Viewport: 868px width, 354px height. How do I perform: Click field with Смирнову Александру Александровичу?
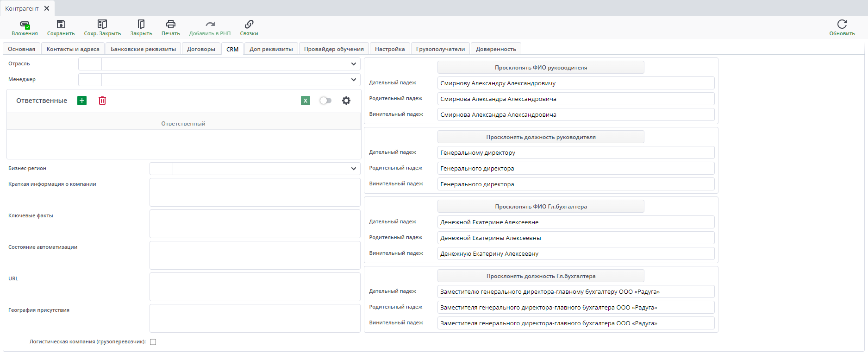[x=576, y=83]
